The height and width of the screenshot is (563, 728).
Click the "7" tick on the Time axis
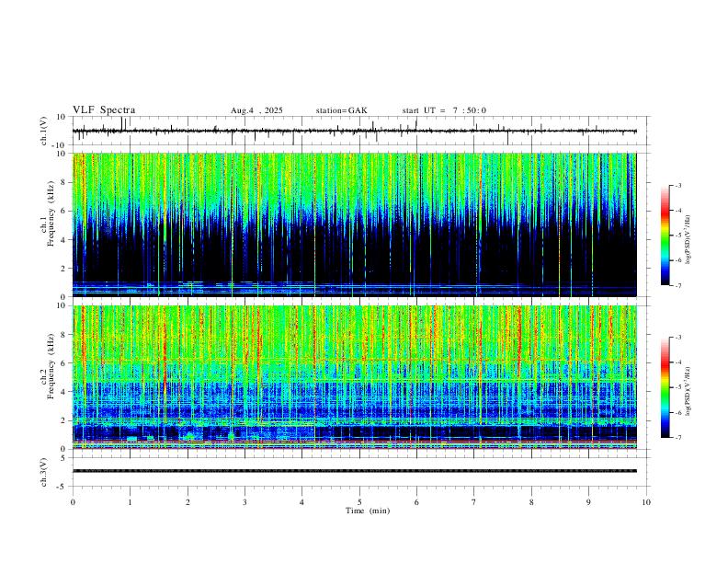tap(474, 502)
